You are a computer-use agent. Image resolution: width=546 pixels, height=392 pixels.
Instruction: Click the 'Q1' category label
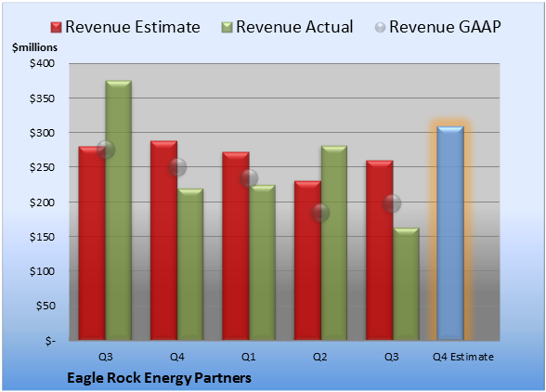(249, 357)
